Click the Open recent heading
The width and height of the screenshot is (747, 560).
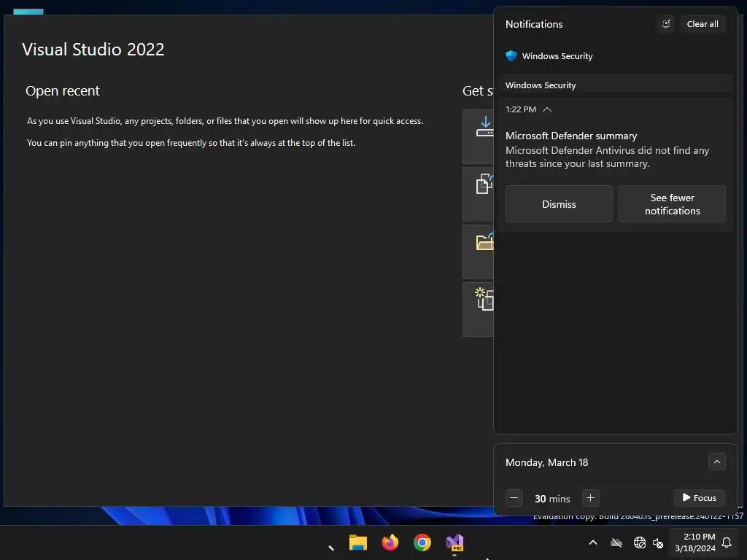pos(63,90)
